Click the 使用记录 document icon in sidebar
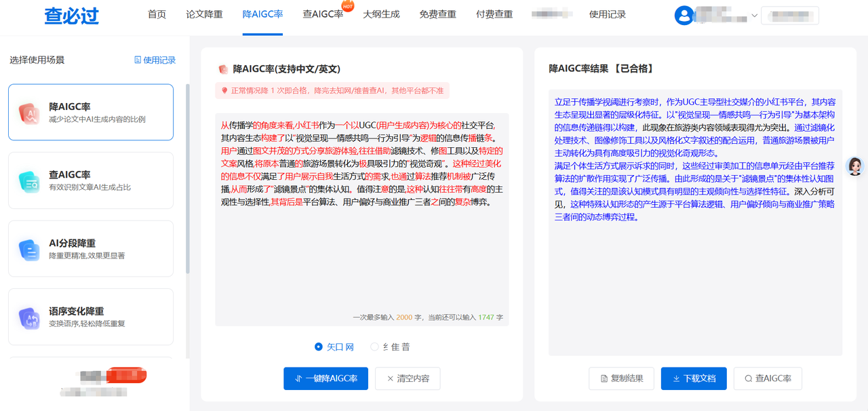The height and width of the screenshot is (411, 868). [x=138, y=60]
